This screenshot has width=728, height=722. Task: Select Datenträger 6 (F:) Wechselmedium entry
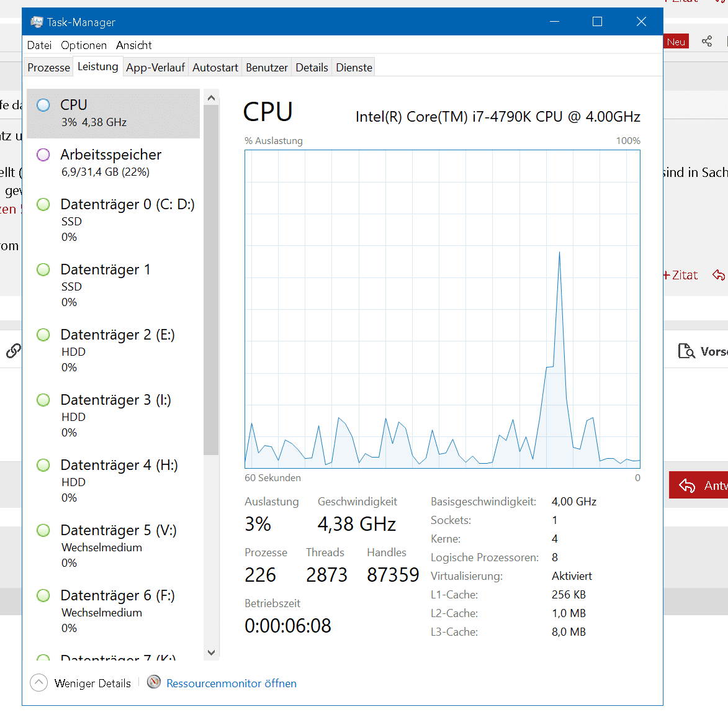pyautogui.click(x=114, y=611)
